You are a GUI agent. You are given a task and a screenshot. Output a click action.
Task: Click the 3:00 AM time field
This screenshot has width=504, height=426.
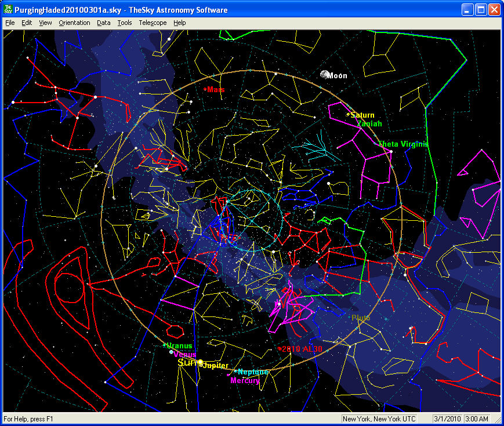(477, 419)
